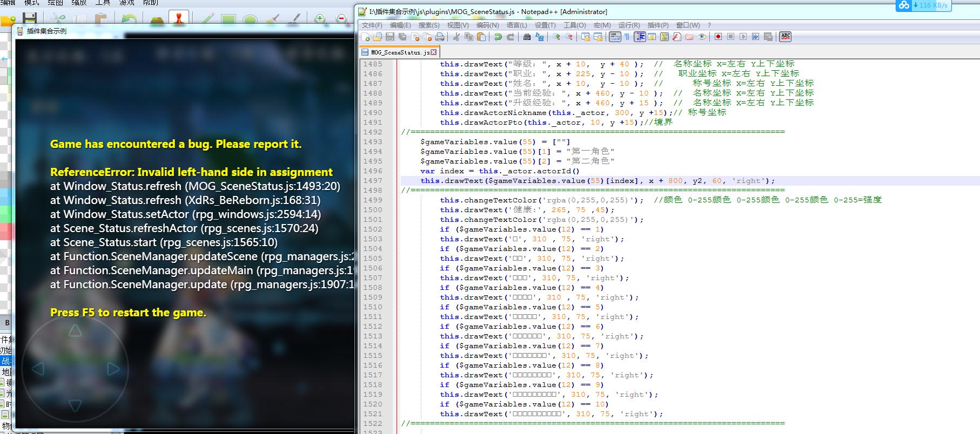The image size is (980, 434).
Task: Open Find with the binoculars icon
Action: (x=527, y=37)
